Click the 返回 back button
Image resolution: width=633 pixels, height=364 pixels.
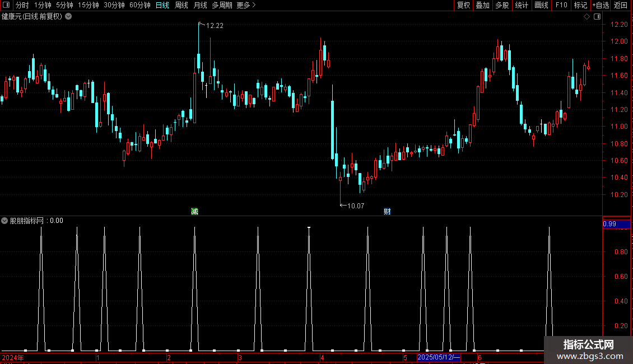pyautogui.click(x=621, y=5)
